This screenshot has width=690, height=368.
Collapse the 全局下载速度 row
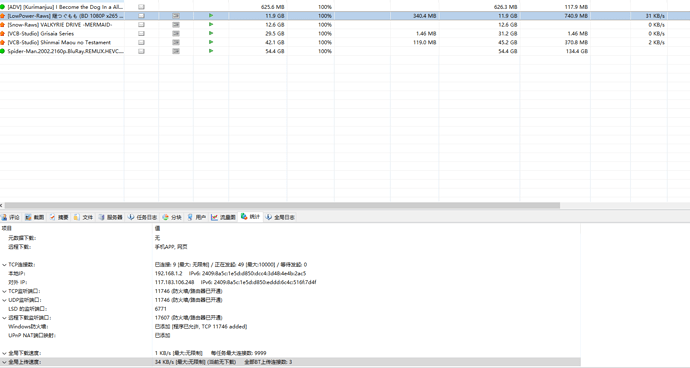click(x=4, y=353)
